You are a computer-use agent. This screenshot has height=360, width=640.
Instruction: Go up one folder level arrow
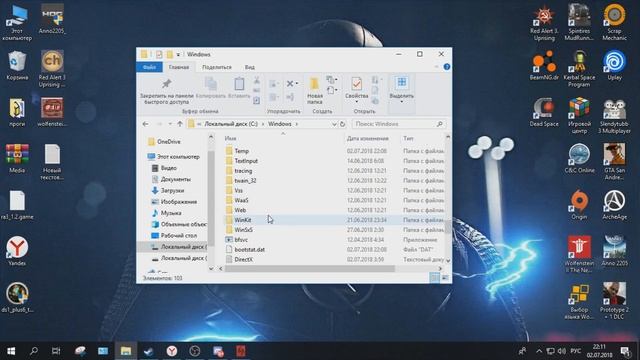180,124
